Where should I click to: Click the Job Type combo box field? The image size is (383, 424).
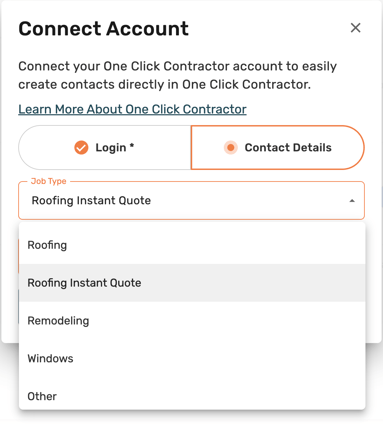(191, 200)
